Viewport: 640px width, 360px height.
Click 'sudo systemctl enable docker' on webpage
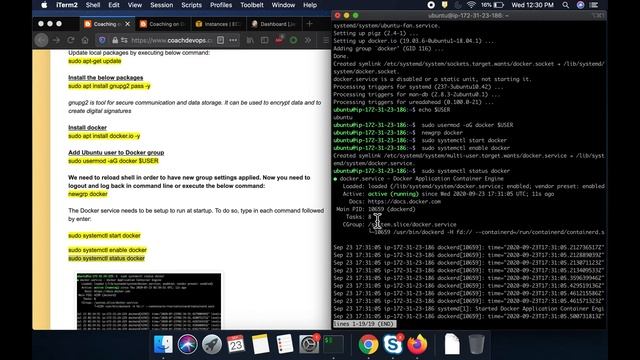pos(107,250)
